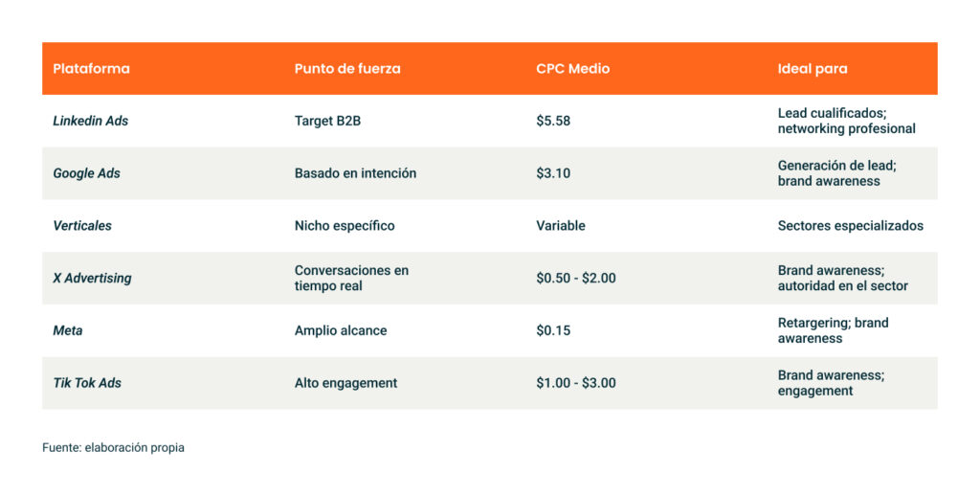Click the Plataforma column header

click(x=91, y=69)
